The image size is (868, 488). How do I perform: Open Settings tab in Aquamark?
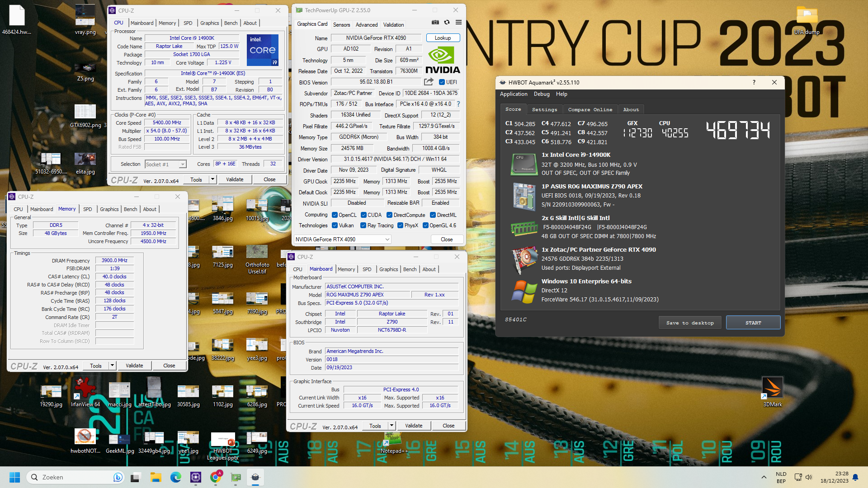pos(544,110)
